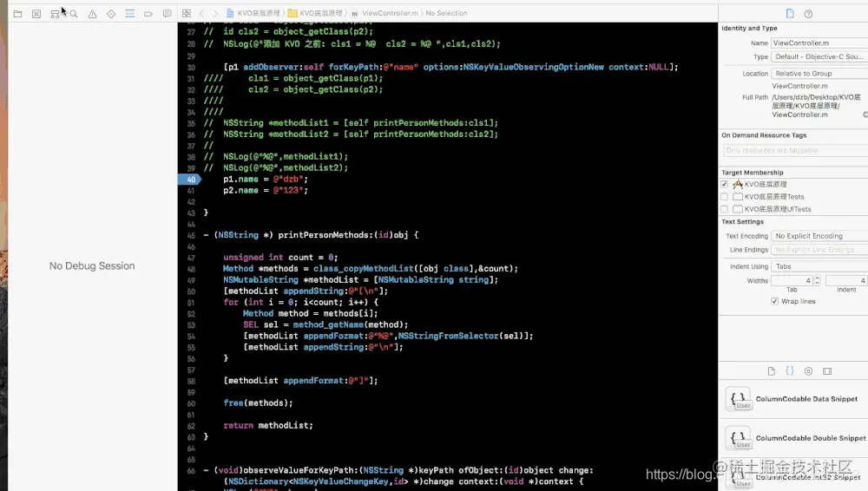This screenshot has width=868, height=491.
Task: Open the Breakpoint navigator icon
Action: pyautogui.click(x=148, y=14)
